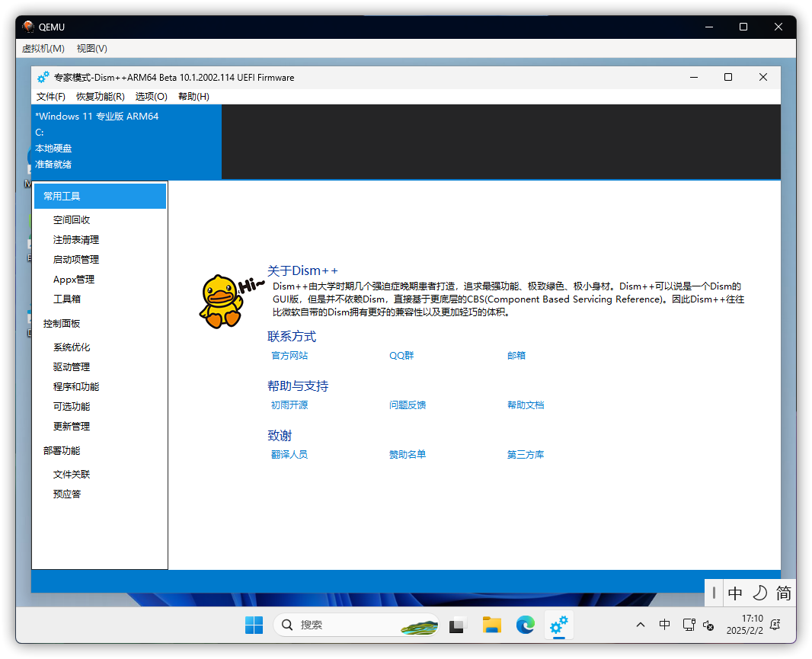This screenshot has width=812, height=659.
Task: Open the 恢复功能(R) menu
Action: click(x=100, y=96)
